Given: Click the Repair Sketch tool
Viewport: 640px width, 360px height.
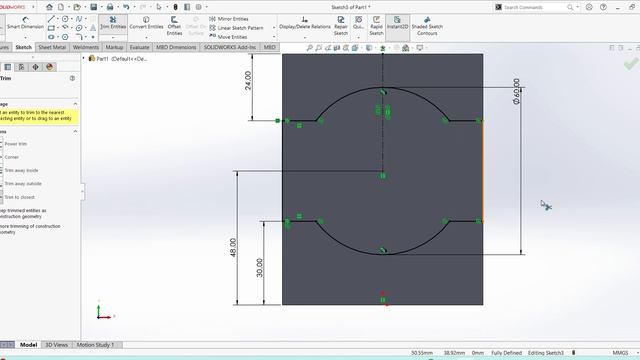Looking at the screenshot, I should 341,26.
